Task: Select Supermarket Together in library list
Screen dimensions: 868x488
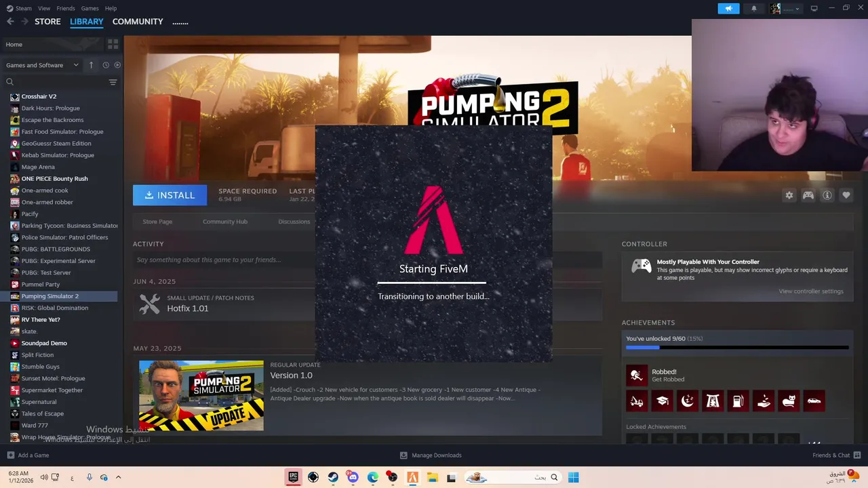Action: point(52,390)
